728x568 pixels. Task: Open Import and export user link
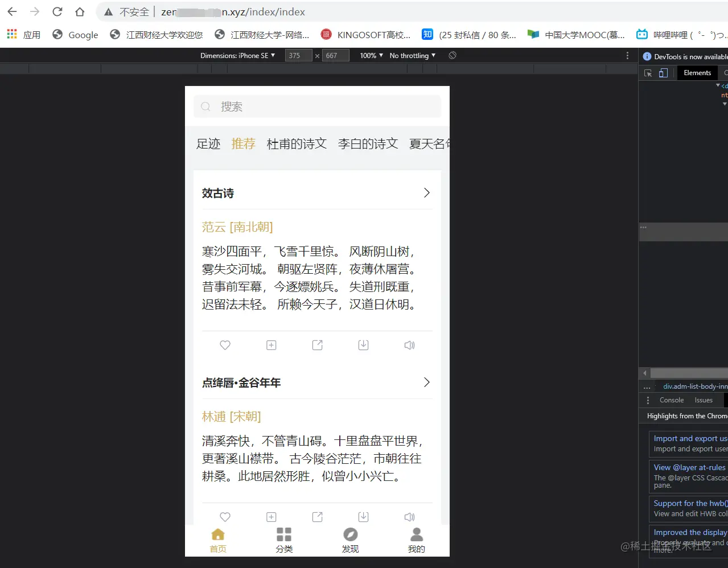coord(690,438)
